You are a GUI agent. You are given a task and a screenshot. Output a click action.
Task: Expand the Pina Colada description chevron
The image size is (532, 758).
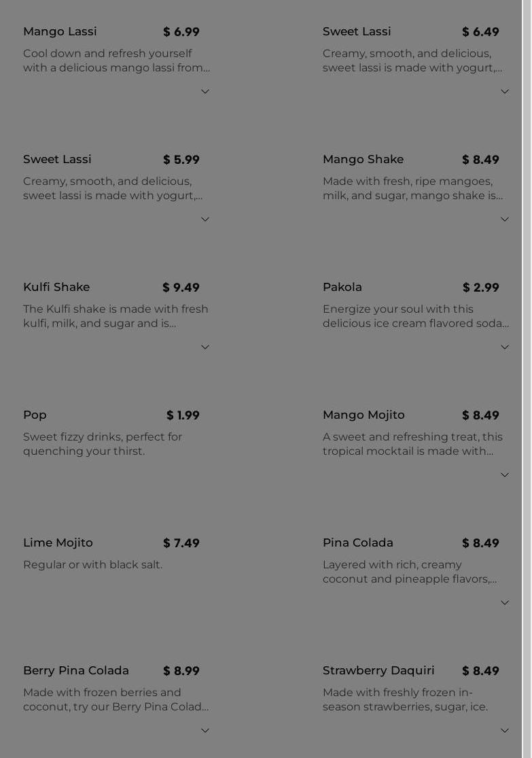click(x=504, y=603)
